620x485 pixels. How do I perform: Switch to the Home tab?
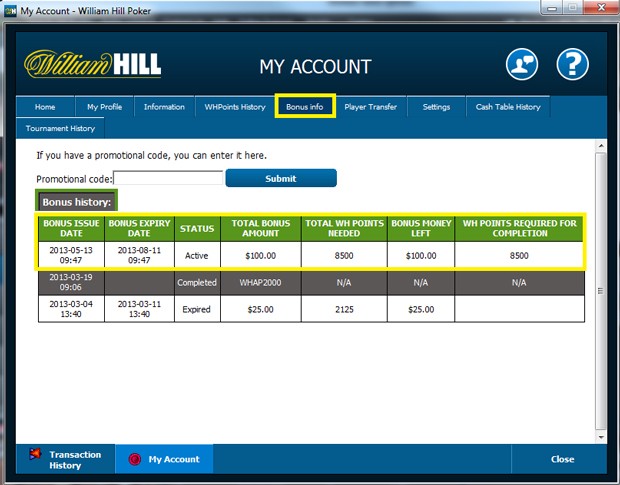45,107
